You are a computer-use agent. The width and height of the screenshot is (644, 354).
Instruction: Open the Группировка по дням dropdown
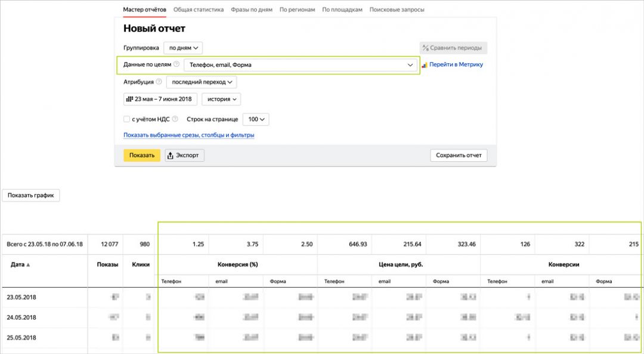click(x=183, y=48)
